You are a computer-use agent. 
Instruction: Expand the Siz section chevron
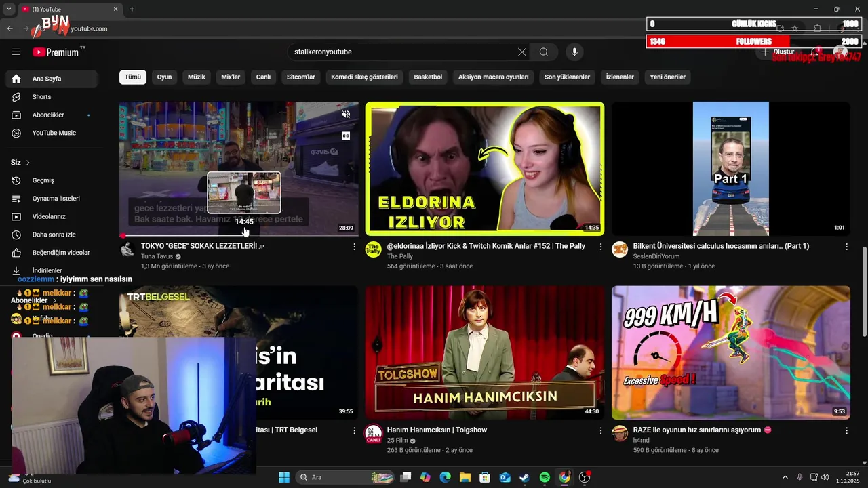click(28, 163)
